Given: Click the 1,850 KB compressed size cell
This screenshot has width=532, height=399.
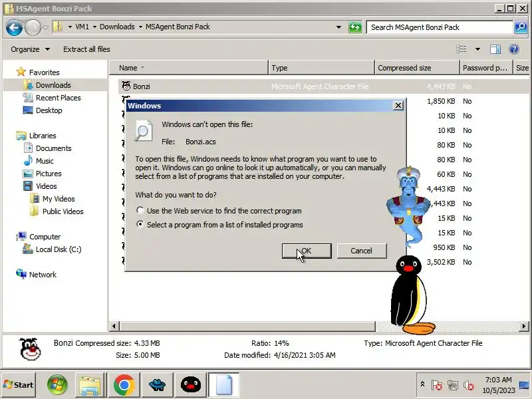Looking at the screenshot, I should [441, 101].
